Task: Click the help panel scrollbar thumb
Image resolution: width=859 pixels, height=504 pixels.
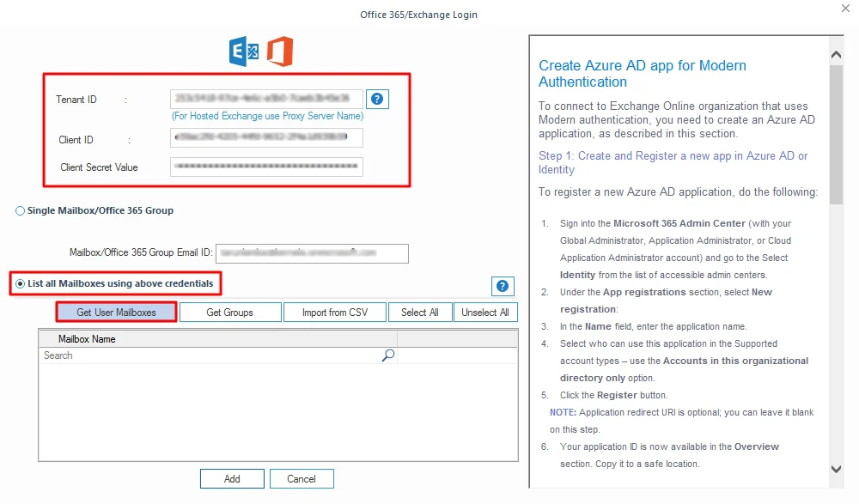Action: click(x=836, y=134)
